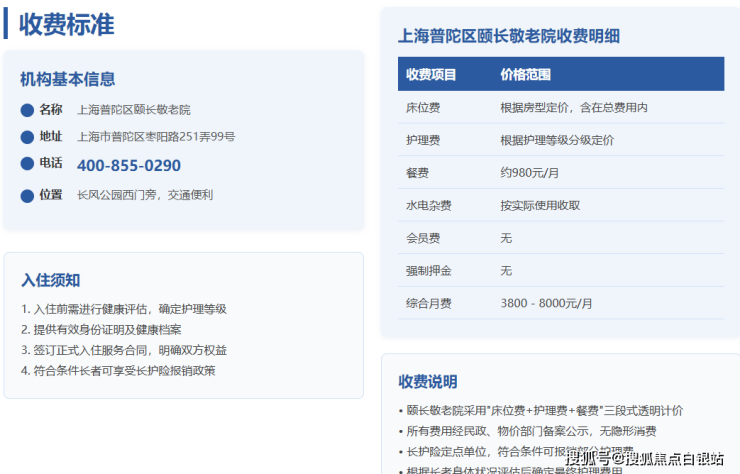Click the 价格范围 column header

pos(525,75)
